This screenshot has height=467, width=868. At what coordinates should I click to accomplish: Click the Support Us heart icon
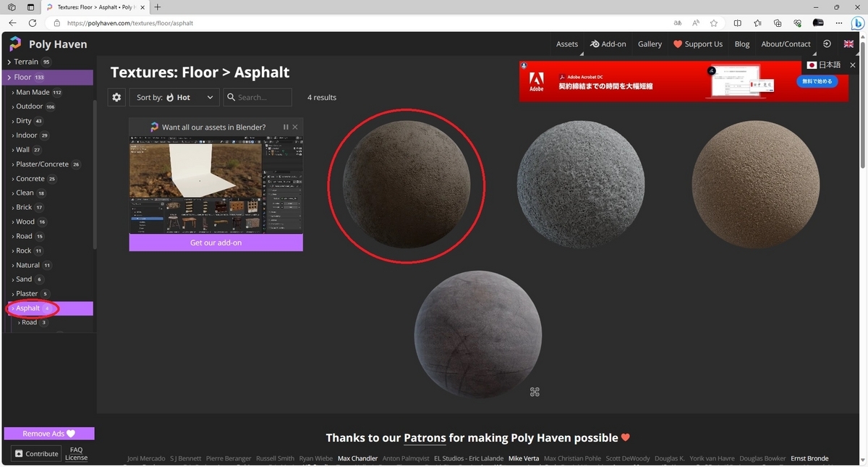678,43
